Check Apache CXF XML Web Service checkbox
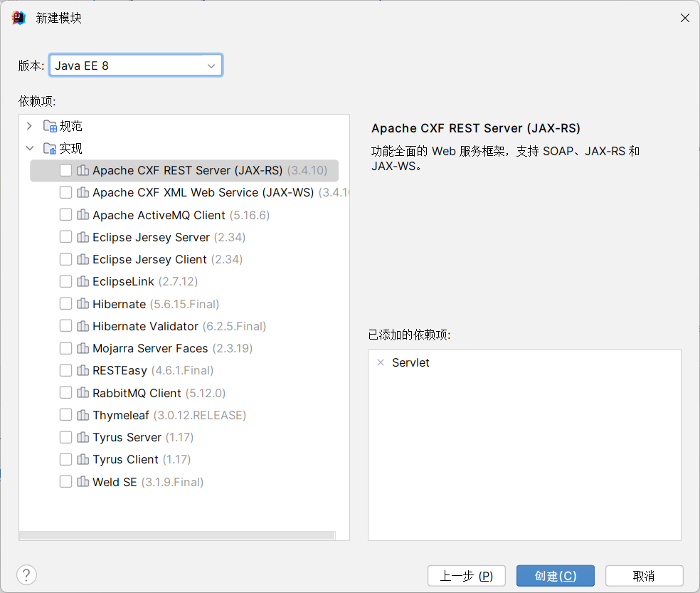The height and width of the screenshot is (593, 700). [x=65, y=193]
